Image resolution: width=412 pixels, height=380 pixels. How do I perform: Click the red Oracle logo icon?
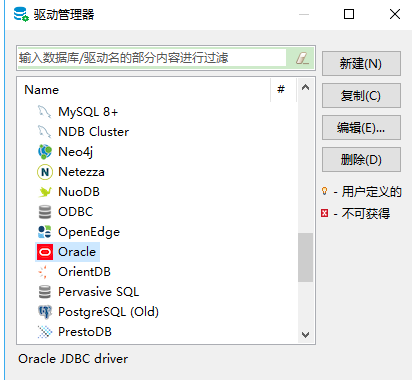pyautogui.click(x=45, y=252)
